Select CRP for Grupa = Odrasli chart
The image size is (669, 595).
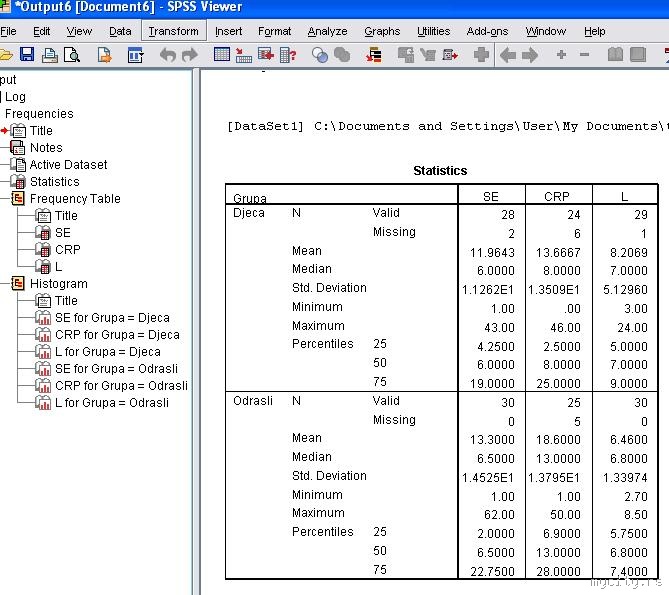tap(122, 386)
